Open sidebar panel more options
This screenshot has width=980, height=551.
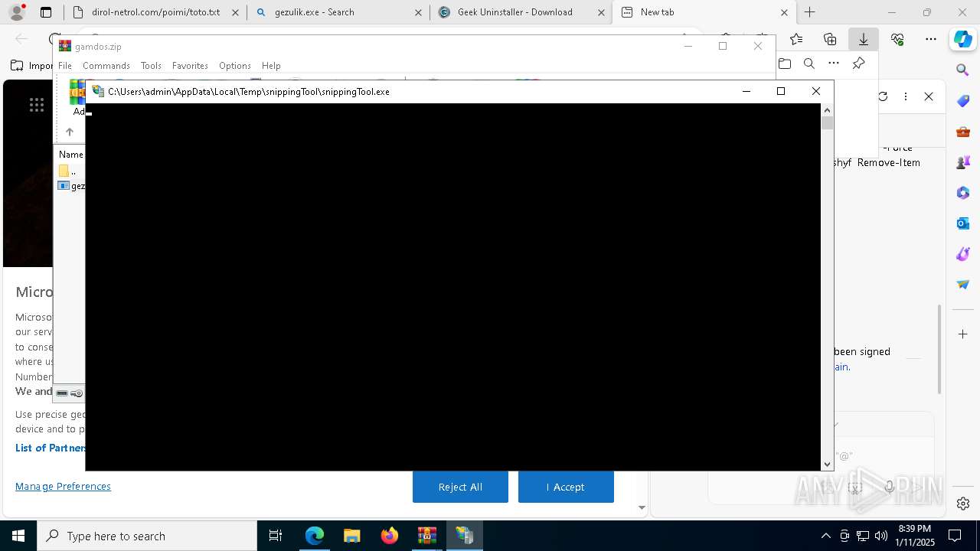(x=906, y=96)
